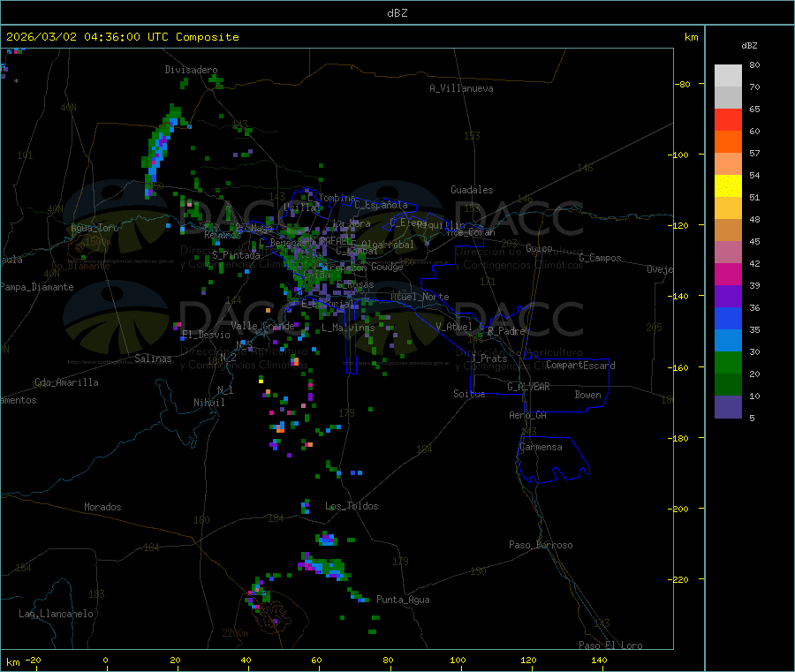The width and height of the screenshot is (795, 672).
Task: Click the V_Atuel location label
Action: (x=454, y=327)
